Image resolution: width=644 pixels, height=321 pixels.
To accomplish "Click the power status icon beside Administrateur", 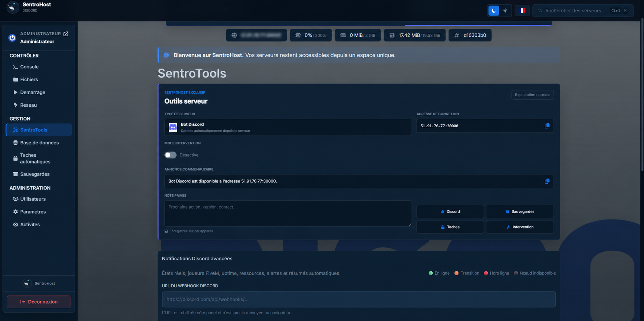I will [x=12, y=38].
